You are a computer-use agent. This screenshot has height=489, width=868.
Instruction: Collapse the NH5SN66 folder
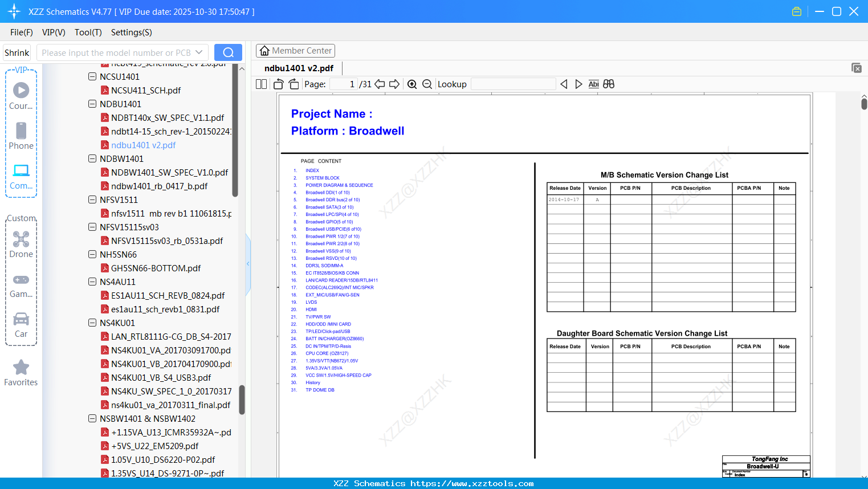tap(92, 254)
